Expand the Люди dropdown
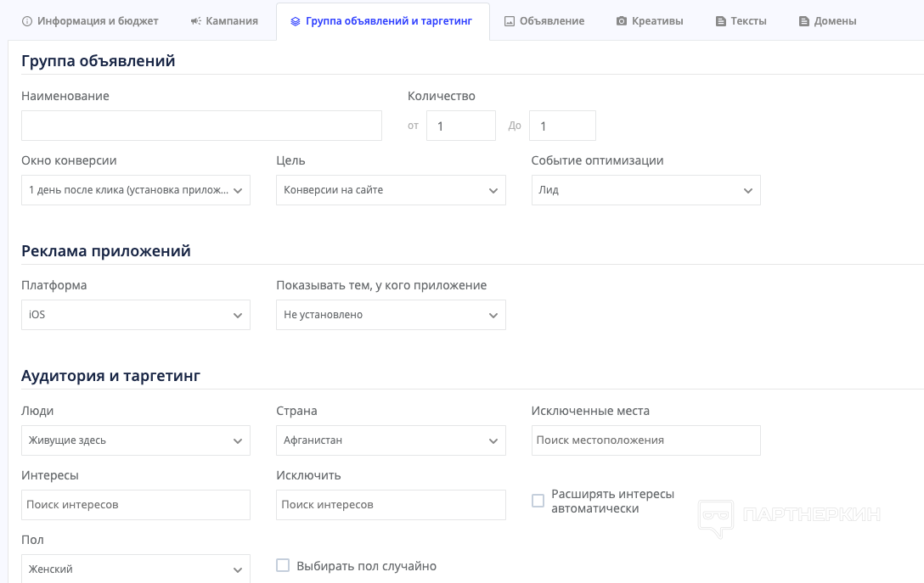The height and width of the screenshot is (583, 924). click(x=136, y=440)
